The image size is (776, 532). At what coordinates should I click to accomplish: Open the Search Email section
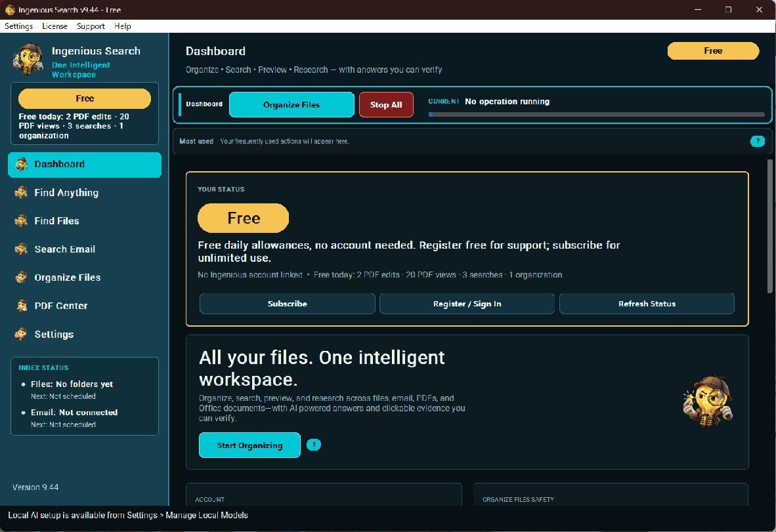[85, 249]
